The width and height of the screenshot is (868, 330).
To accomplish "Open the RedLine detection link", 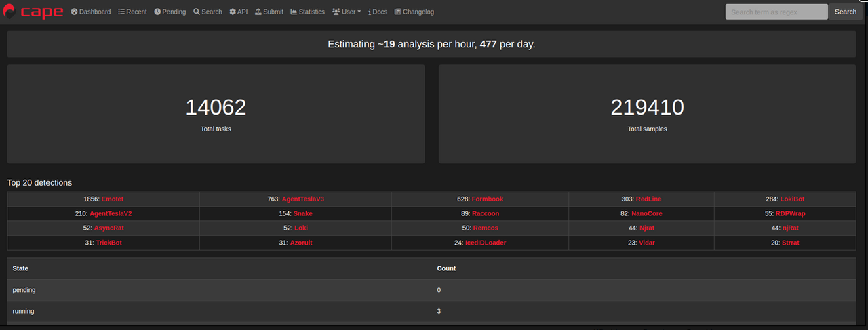I will pyautogui.click(x=649, y=199).
